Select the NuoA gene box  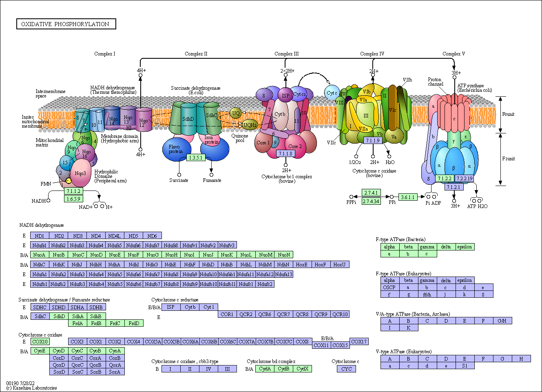pyautogui.click(x=40, y=255)
